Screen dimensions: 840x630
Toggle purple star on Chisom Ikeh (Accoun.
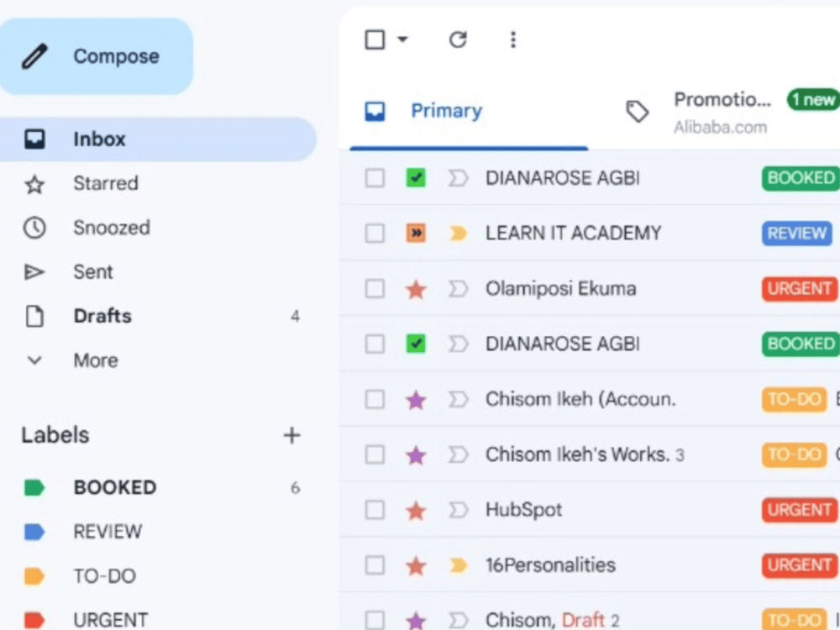(x=417, y=400)
